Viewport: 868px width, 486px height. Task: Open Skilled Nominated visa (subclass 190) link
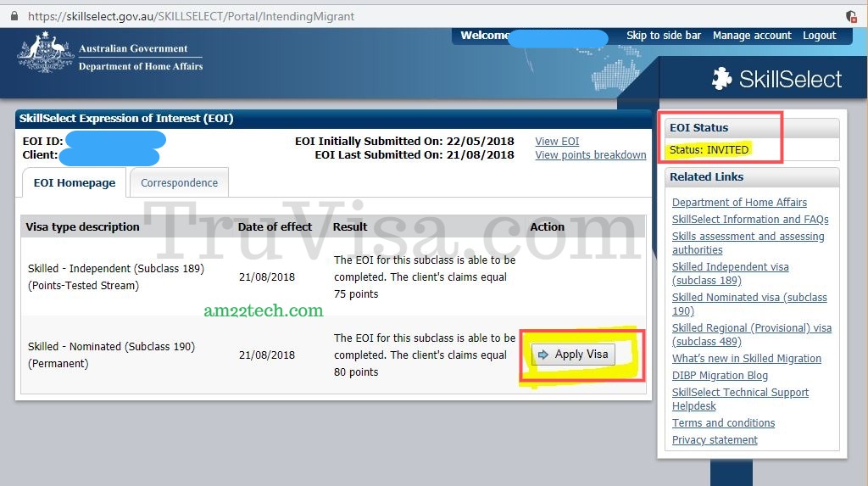[x=749, y=304]
